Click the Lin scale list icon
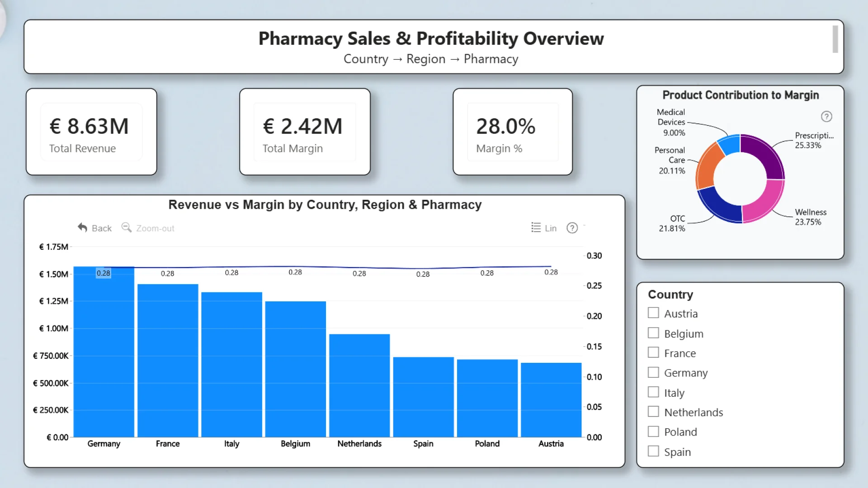The width and height of the screenshot is (868, 488). [536, 228]
